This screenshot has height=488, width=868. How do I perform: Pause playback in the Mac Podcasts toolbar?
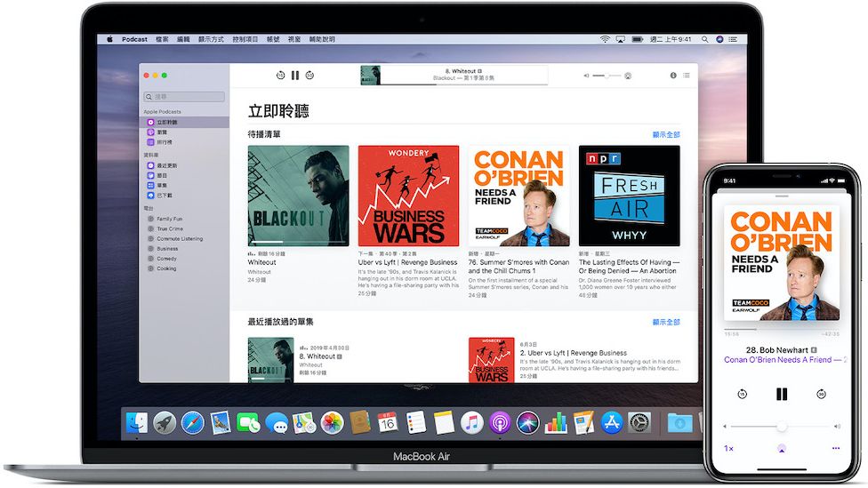pyautogui.click(x=295, y=76)
